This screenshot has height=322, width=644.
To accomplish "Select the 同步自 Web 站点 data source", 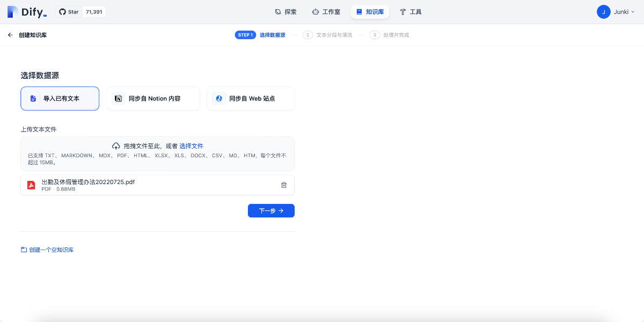I will pyautogui.click(x=250, y=98).
